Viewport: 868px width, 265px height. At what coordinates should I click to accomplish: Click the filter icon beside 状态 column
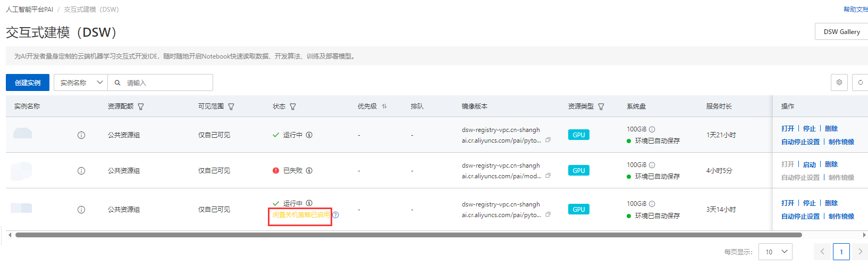pyautogui.click(x=293, y=106)
